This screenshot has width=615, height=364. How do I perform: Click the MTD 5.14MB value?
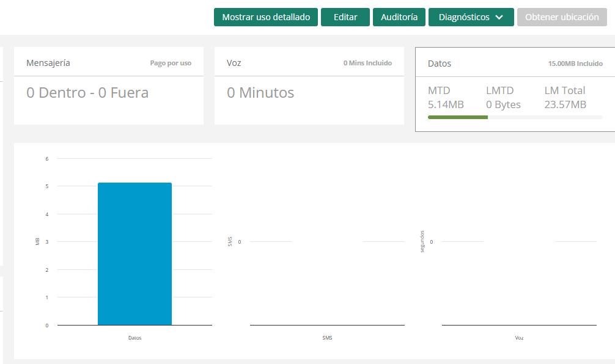[x=446, y=104]
